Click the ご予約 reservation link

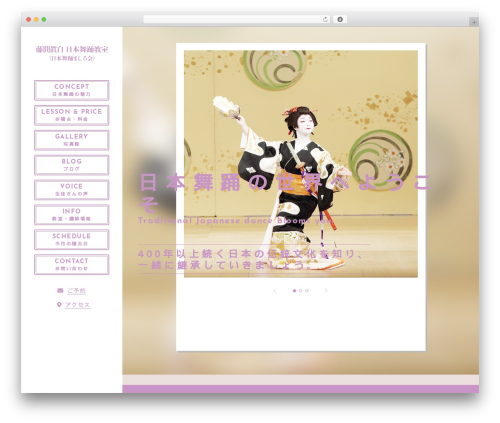click(x=76, y=291)
